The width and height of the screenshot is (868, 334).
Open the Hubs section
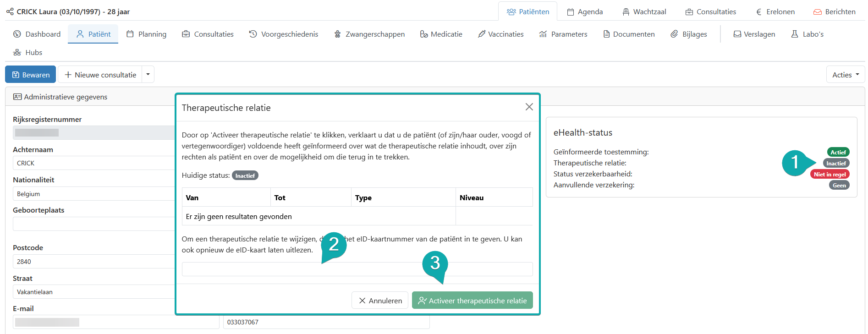pyautogui.click(x=27, y=52)
